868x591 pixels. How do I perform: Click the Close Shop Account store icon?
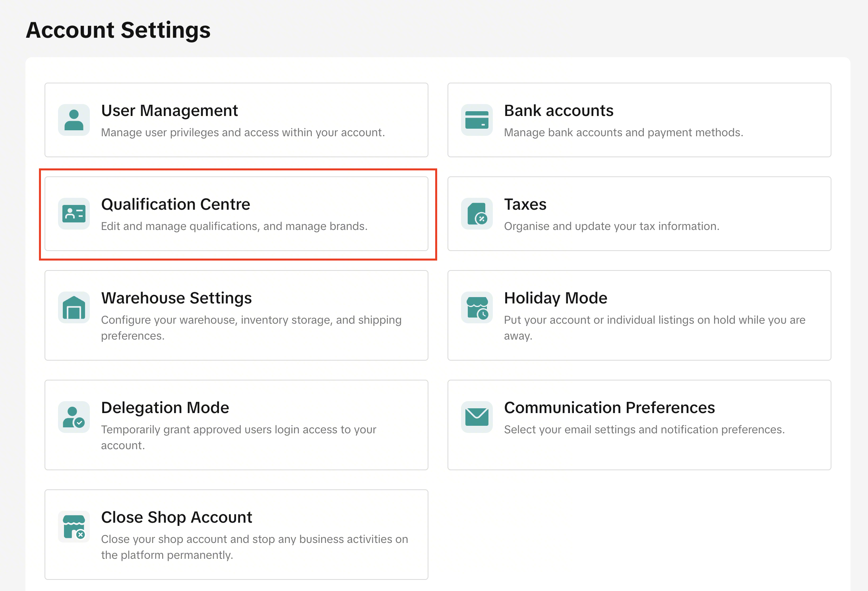[74, 527]
